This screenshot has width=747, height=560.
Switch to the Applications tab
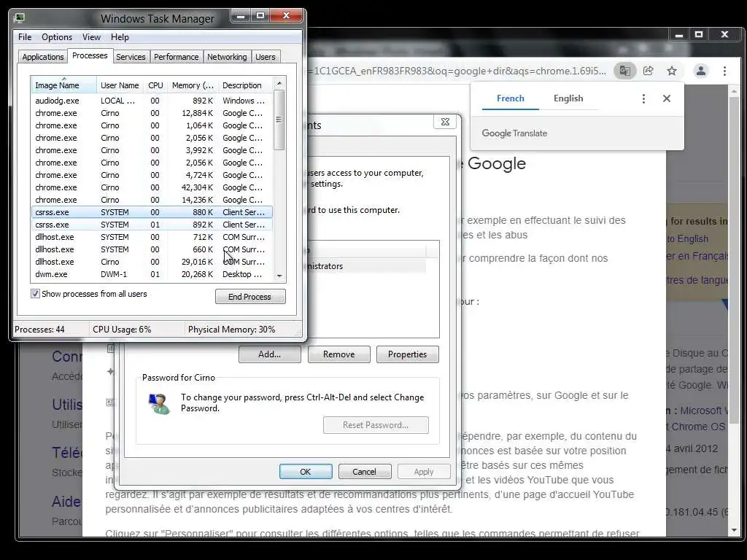tap(43, 57)
